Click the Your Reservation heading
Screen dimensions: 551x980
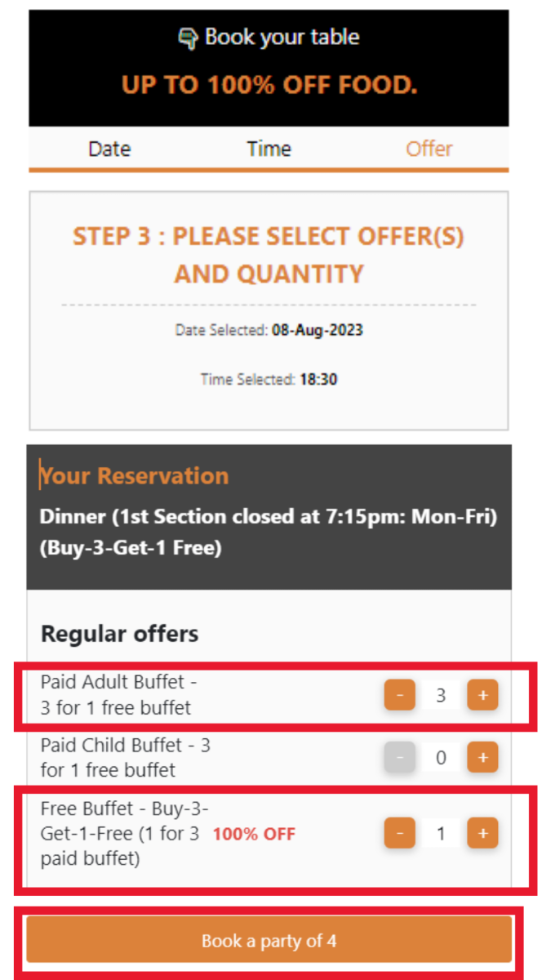pyautogui.click(x=134, y=476)
